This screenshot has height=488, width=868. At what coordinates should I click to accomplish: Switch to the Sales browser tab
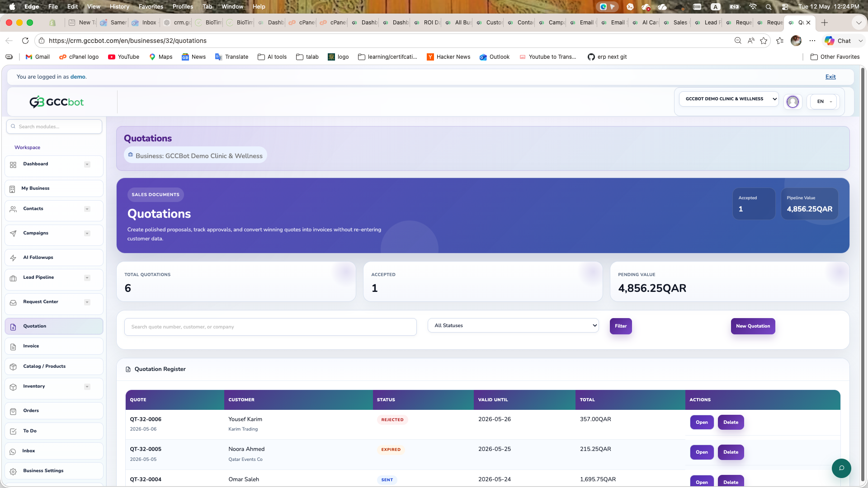[676, 23]
